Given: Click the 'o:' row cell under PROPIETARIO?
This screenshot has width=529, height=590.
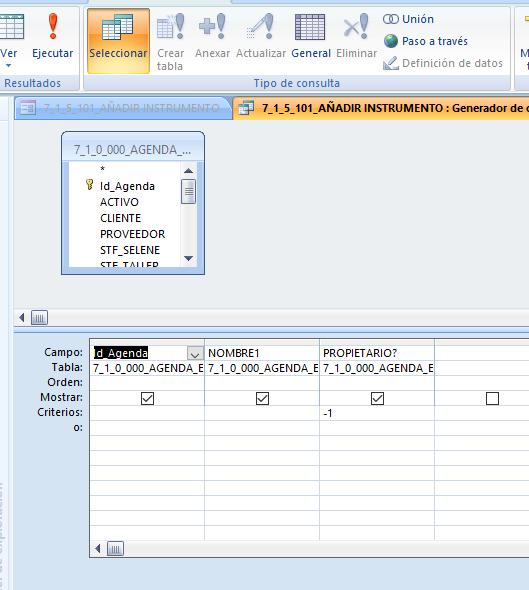Looking at the screenshot, I should point(377,428).
